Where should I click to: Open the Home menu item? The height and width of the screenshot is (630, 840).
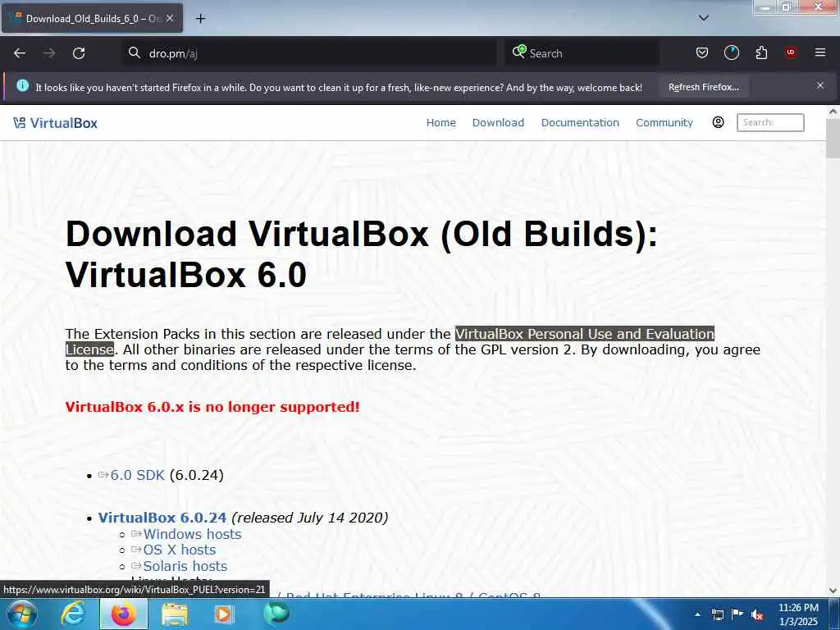441,123
